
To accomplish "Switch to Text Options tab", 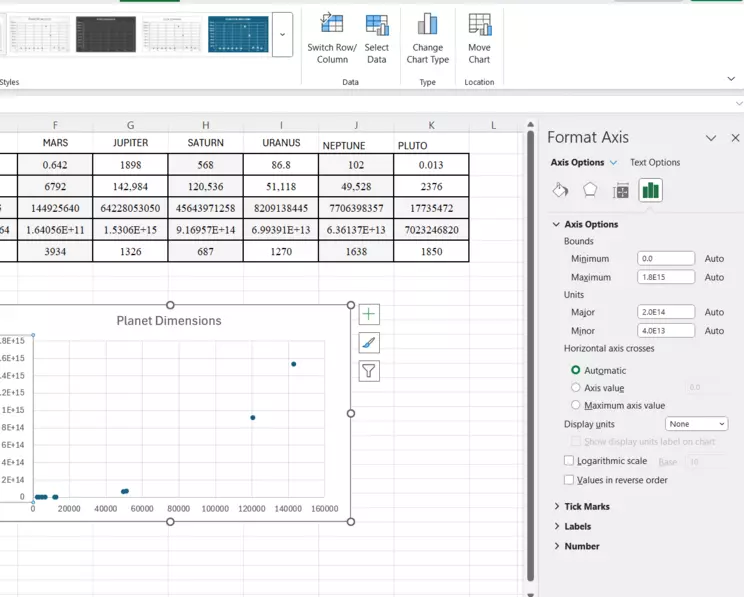I will tap(655, 162).
